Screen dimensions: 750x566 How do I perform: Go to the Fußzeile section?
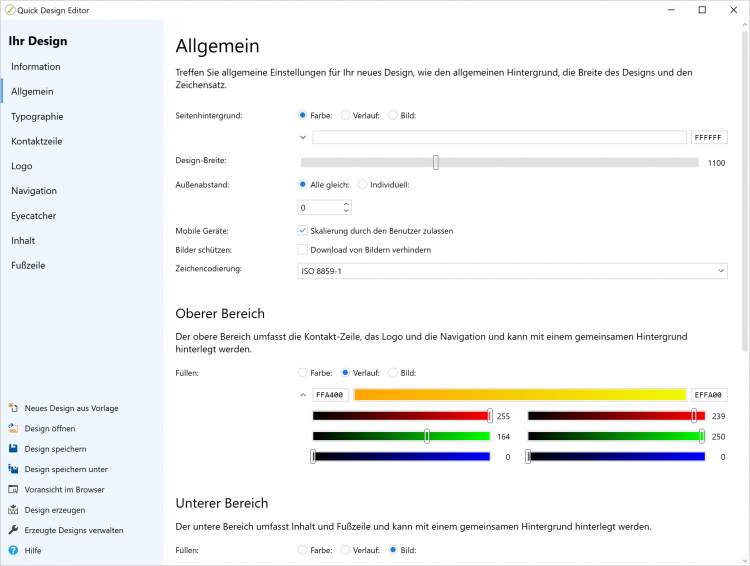pyautogui.click(x=28, y=265)
